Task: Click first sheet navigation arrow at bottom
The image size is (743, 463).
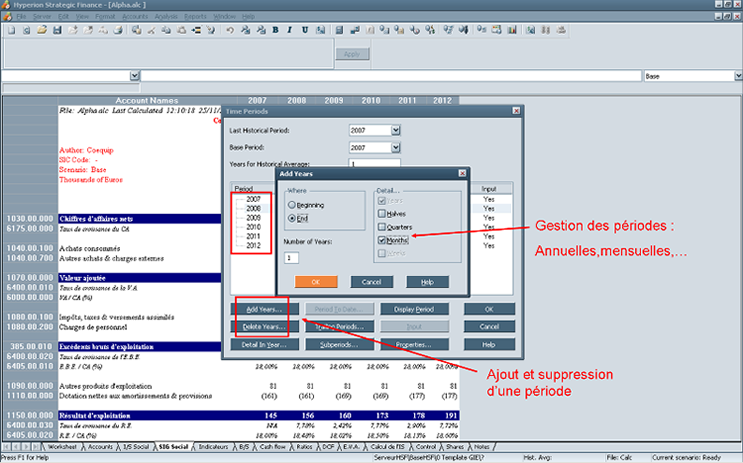Action: click(7, 447)
